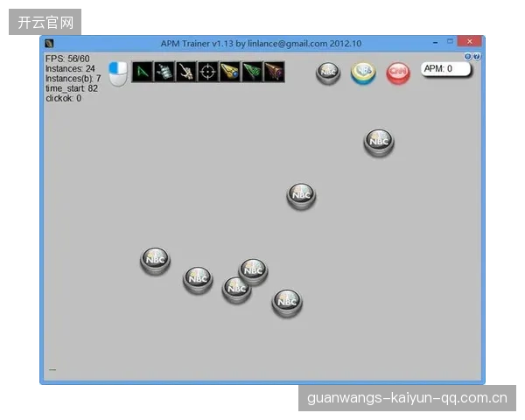This screenshot has width=525, height=420.
Task: Open the question mark help icon
Action: click(477, 56)
